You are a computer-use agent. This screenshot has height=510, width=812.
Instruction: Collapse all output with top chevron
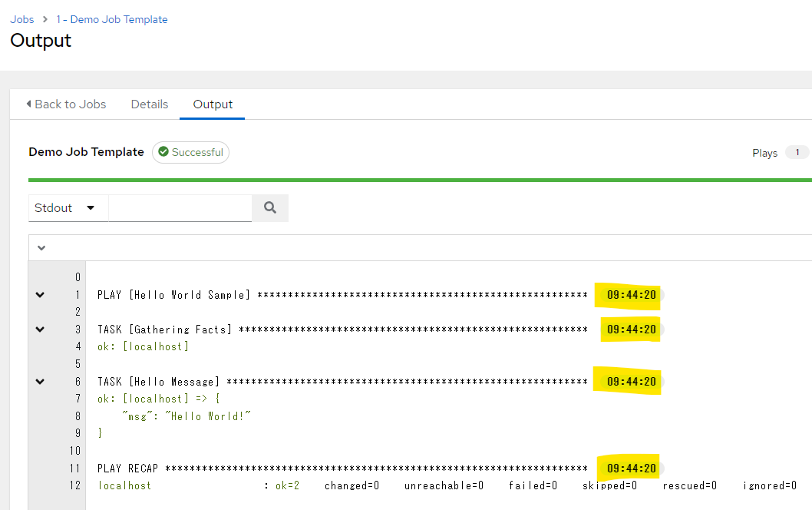[41, 248]
